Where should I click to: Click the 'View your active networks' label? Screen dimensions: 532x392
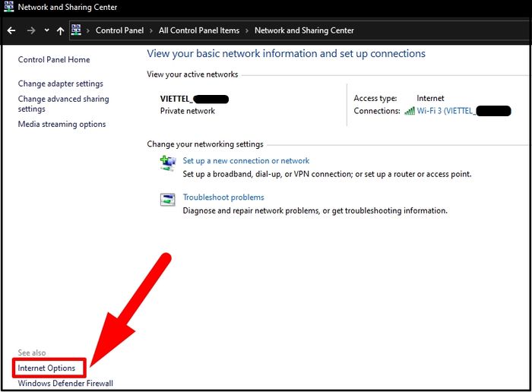pyautogui.click(x=192, y=74)
